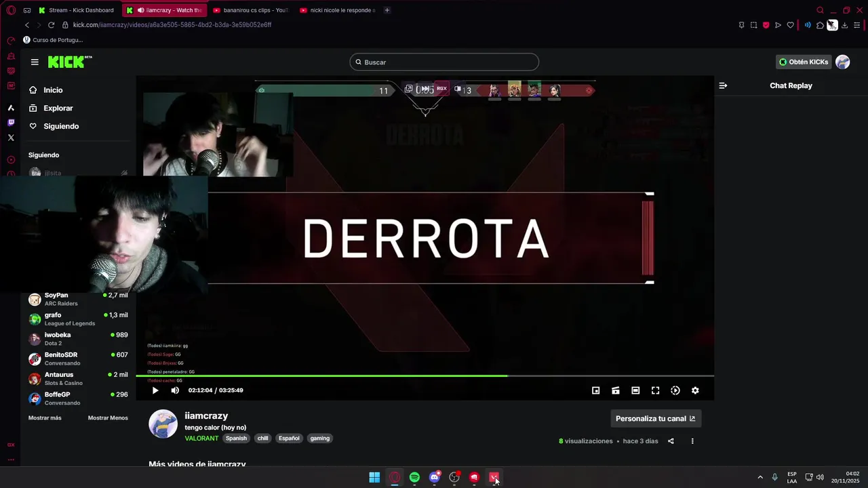Collapse the Chat Replay panel
This screenshot has height=488, width=868.
coord(723,85)
